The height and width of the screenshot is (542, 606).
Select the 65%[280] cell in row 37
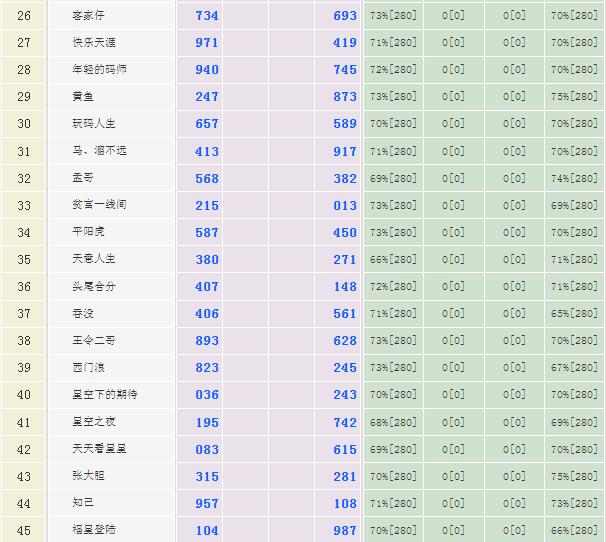coord(574,313)
